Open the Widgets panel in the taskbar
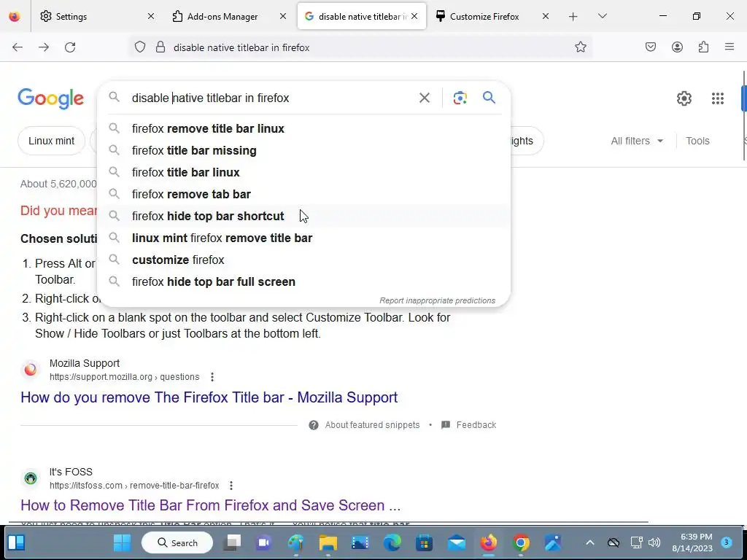The height and width of the screenshot is (560, 747). [16, 542]
